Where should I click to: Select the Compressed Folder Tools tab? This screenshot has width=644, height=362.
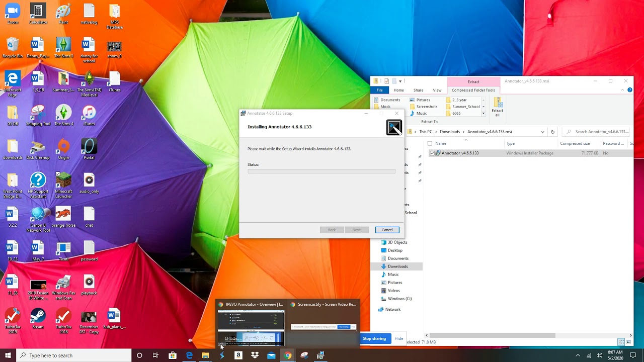pyautogui.click(x=473, y=90)
